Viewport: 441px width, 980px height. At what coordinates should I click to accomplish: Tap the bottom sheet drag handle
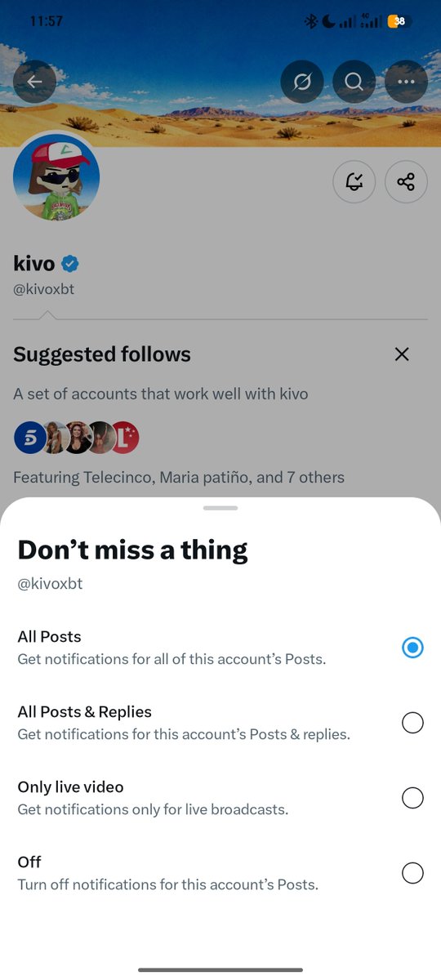[220, 508]
